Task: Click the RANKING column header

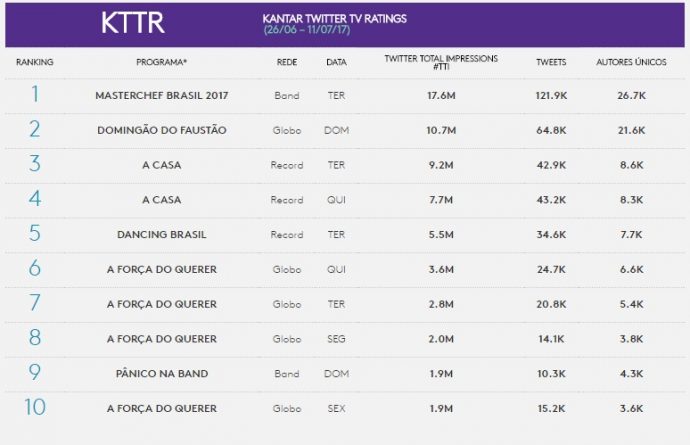Action: click(x=35, y=63)
